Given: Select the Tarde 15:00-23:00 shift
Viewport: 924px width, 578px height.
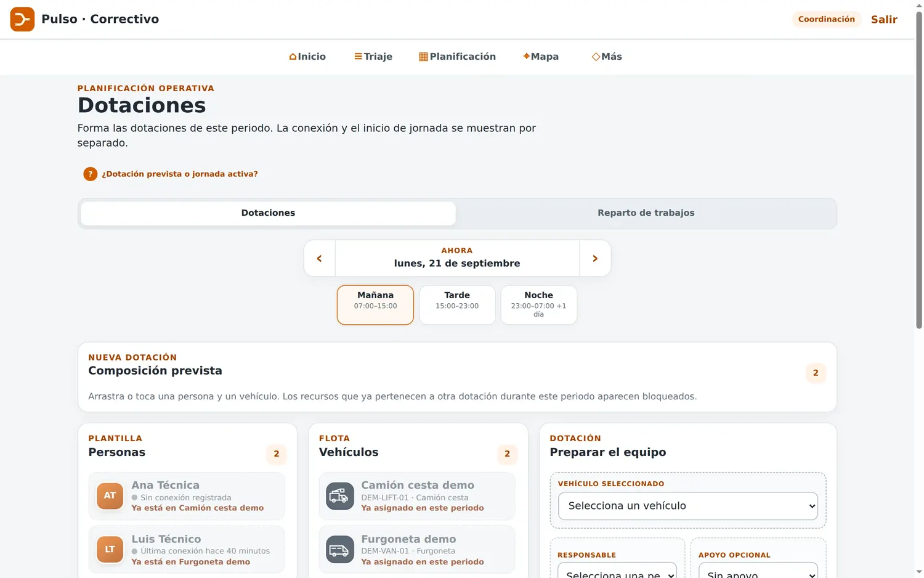Looking at the screenshot, I should 457,305.
